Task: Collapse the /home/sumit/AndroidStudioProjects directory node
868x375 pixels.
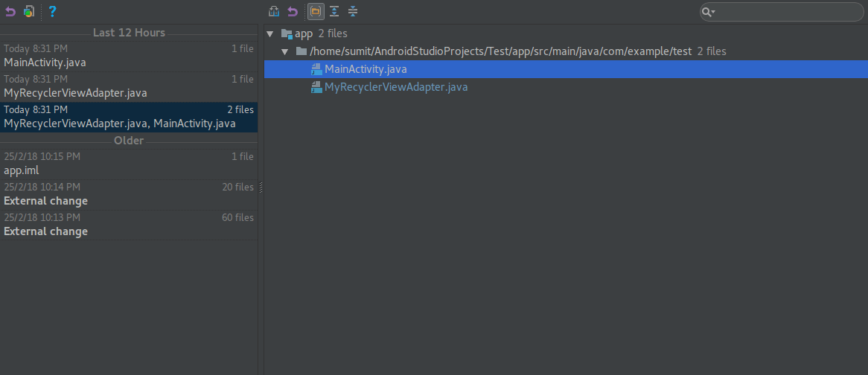Action: (x=285, y=51)
